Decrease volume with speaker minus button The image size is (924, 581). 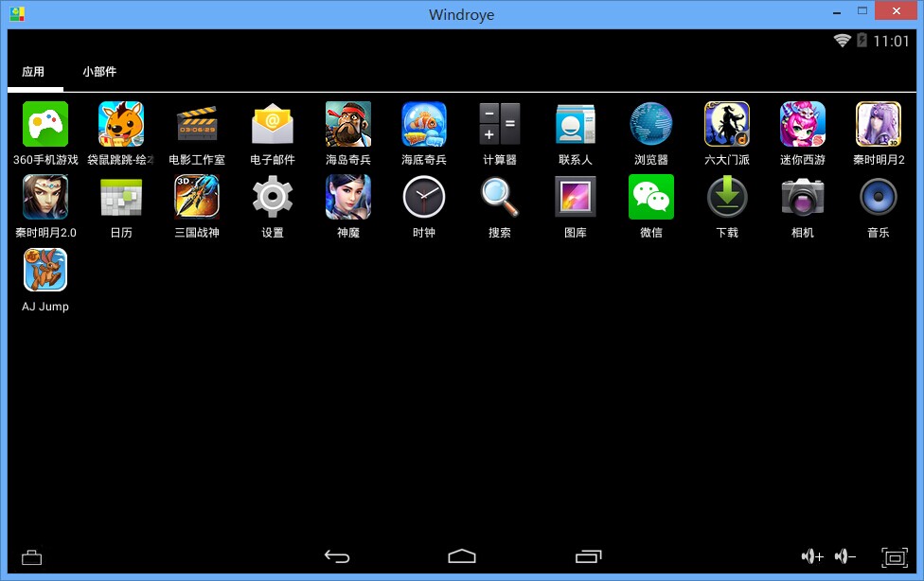pos(845,556)
